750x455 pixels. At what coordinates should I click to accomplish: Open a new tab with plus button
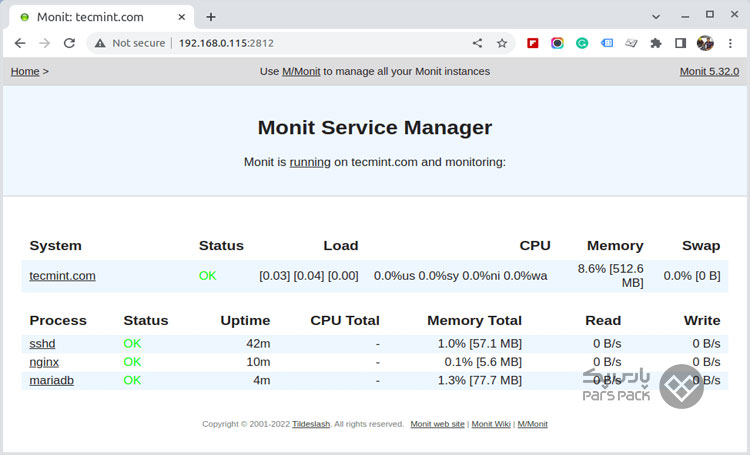point(211,17)
